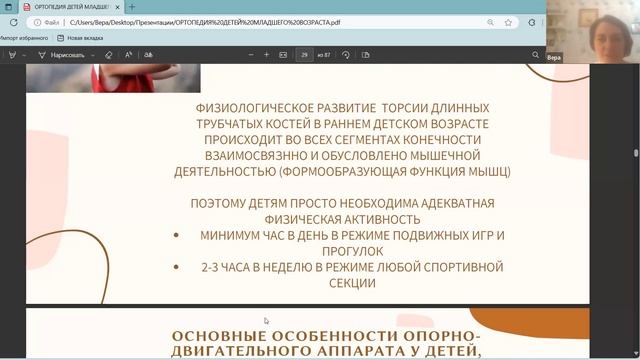The height and width of the screenshot is (360, 640).
Task: Switch to the ОРТОПЕДИЯ ДЕТЕЙ МЛАДШЕГО PDF tab
Action: pyautogui.click(x=72, y=7)
